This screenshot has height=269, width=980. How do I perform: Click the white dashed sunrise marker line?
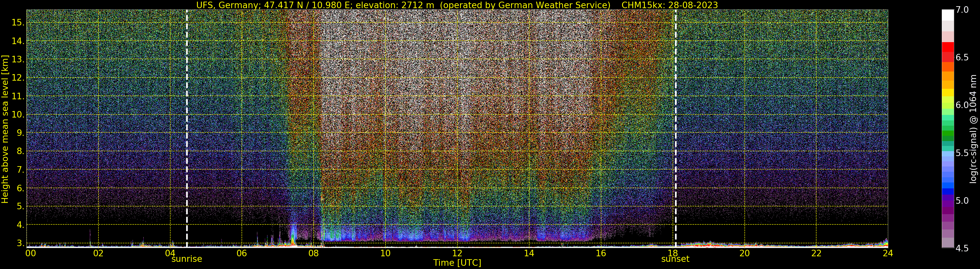[x=187, y=128]
